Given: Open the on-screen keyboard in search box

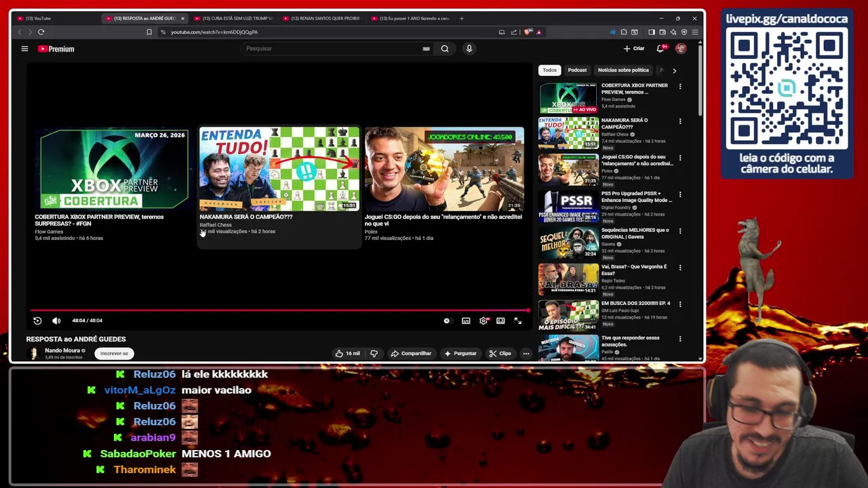Looking at the screenshot, I should pyautogui.click(x=426, y=49).
